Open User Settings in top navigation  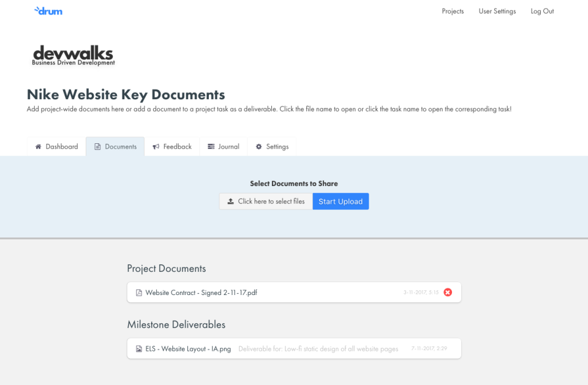497,11
